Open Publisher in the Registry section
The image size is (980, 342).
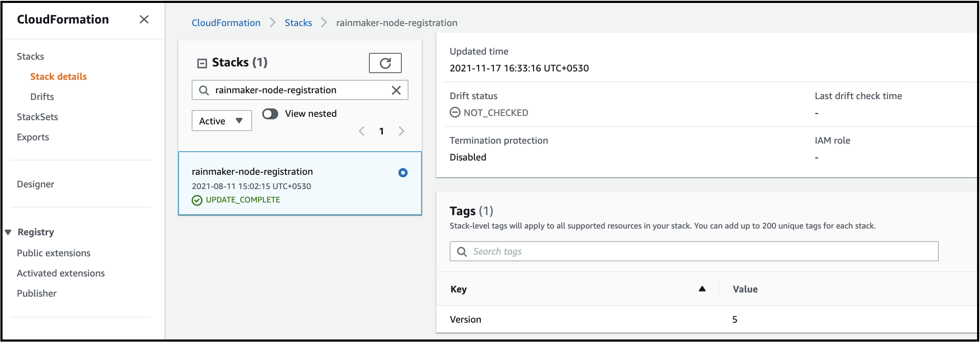[x=37, y=293]
